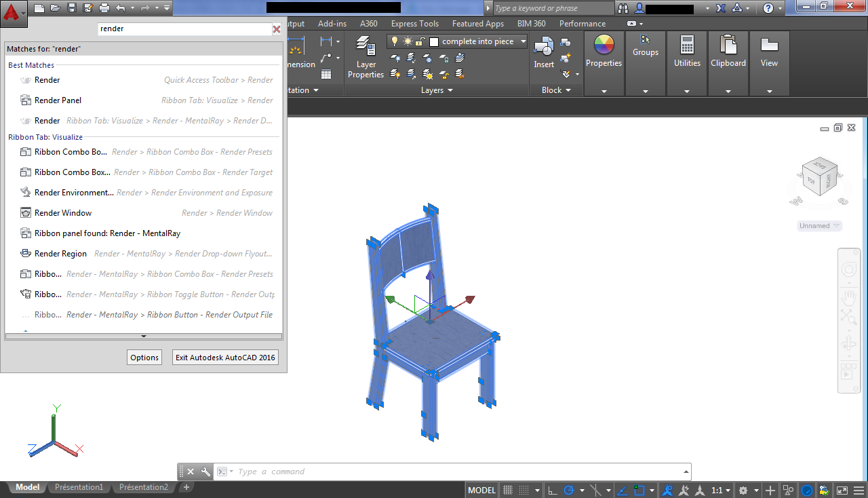The width and height of the screenshot is (868, 498).
Task: Open the Groups panel tool
Action: click(x=645, y=47)
